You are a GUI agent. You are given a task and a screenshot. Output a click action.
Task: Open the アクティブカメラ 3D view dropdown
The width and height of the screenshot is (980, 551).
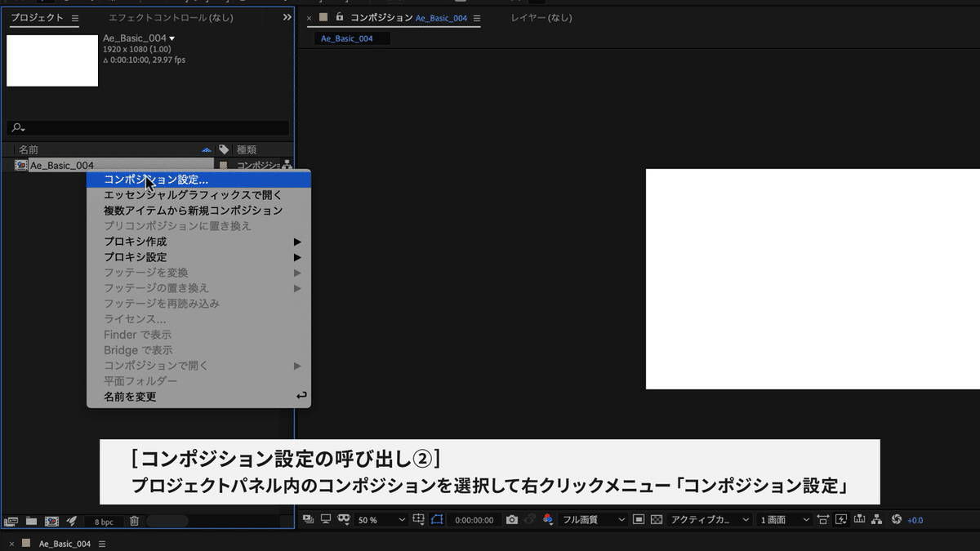[x=710, y=520]
